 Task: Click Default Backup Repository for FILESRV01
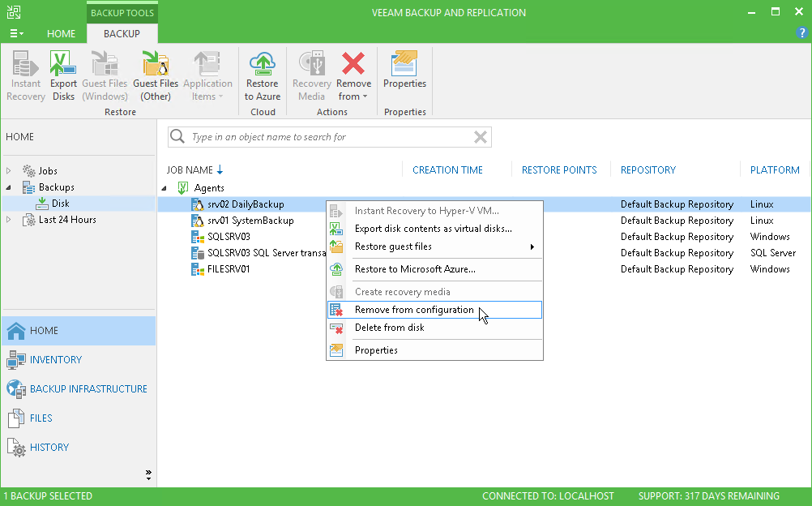coord(677,269)
